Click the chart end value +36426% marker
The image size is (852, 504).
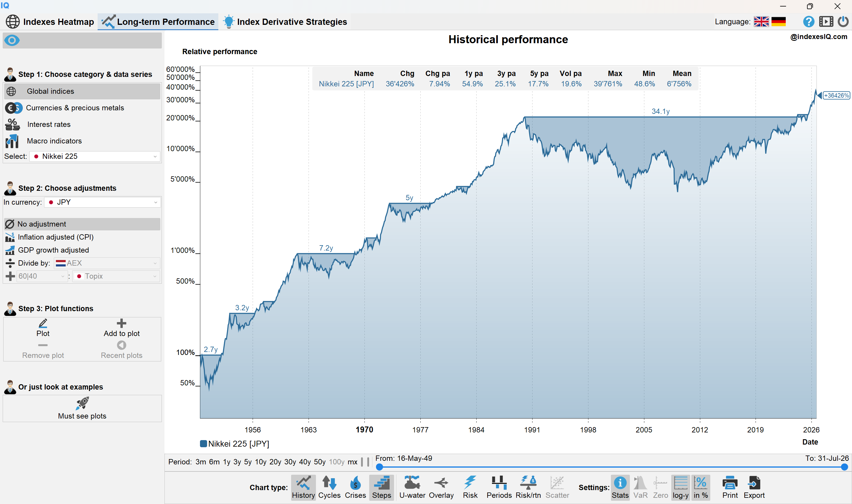(836, 96)
